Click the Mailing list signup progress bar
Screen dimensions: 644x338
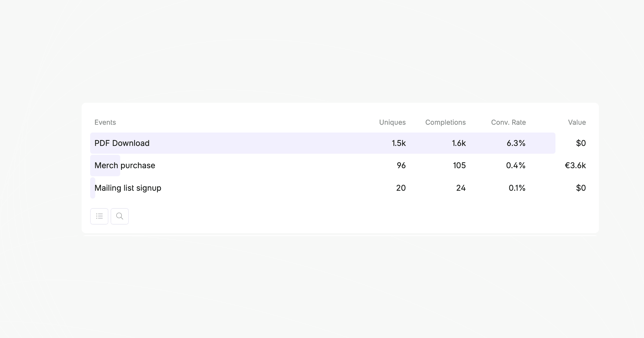point(92,188)
